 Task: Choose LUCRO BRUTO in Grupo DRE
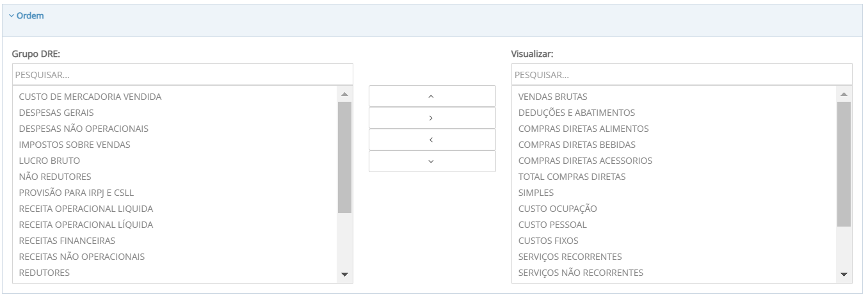[50, 161]
